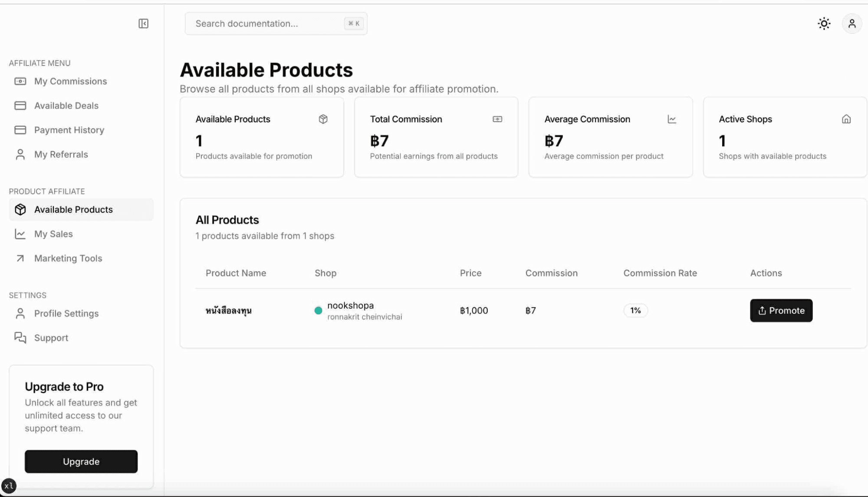Toggle light/dark theme with the sun icon

[824, 23]
